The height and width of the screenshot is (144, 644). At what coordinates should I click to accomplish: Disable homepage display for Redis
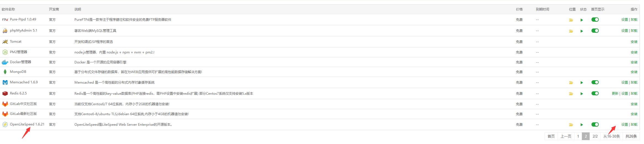(x=595, y=93)
